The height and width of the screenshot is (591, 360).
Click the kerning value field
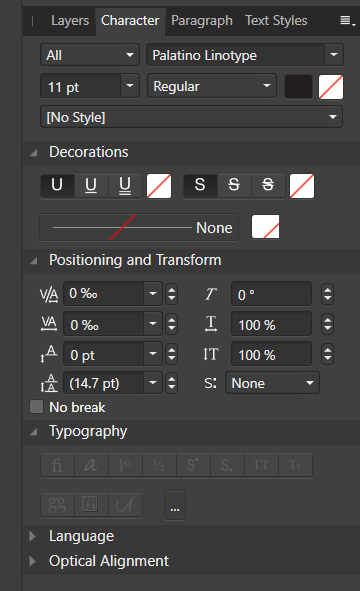104,293
